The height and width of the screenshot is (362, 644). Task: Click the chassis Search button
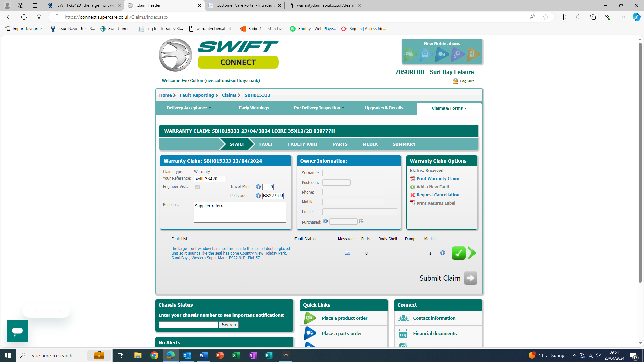[229, 325]
